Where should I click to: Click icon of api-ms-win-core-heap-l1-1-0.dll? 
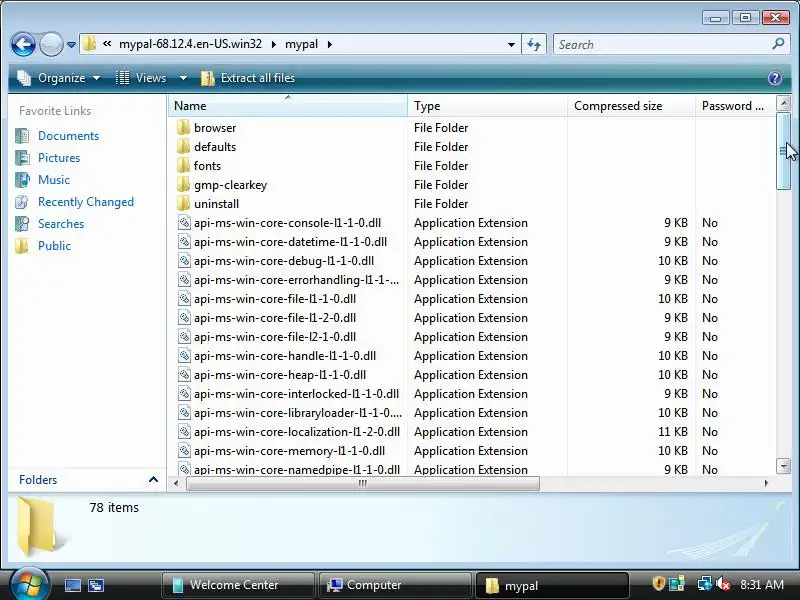(x=184, y=375)
